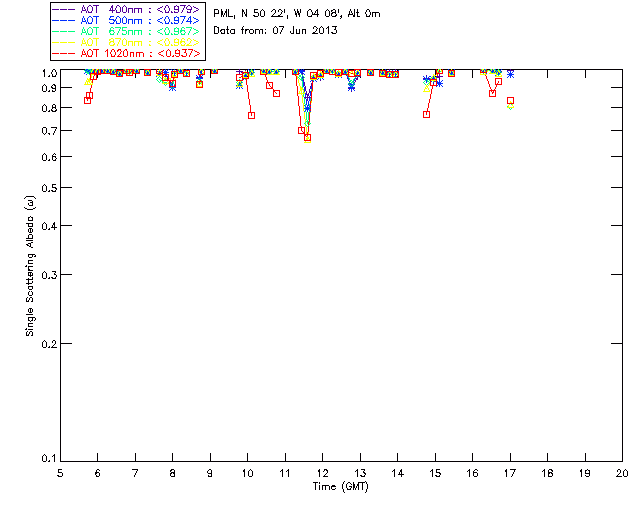Click the y-axis tick label 0.6
The width and height of the screenshot is (640, 512).
(x=49, y=157)
